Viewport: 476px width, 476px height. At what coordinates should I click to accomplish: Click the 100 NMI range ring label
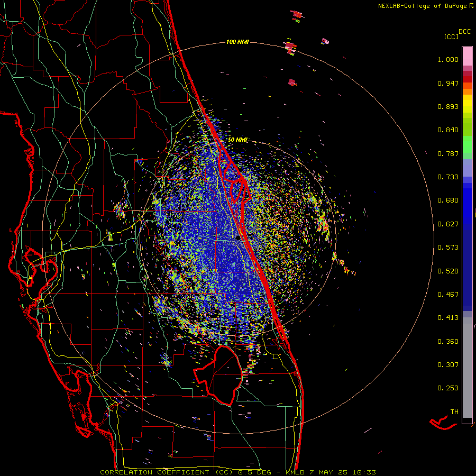pos(237,42)
